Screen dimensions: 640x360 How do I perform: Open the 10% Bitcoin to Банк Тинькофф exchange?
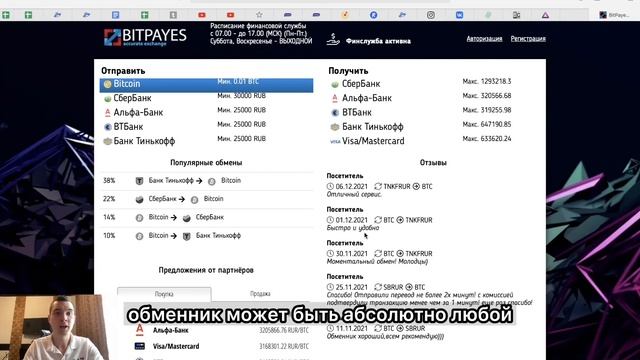point(206,236)
